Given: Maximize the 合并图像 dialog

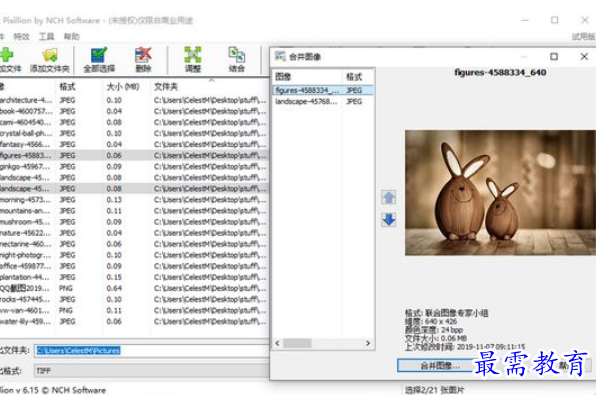Looking at the screenshot, I should (x=554, y=57).
